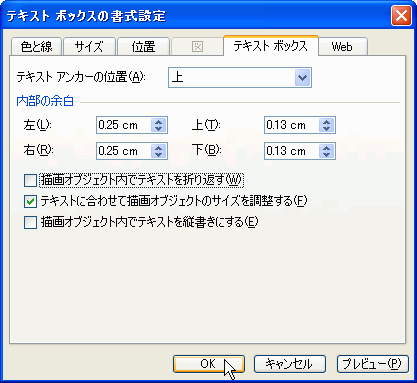Enable 描画オブジェクト内でテキストを縦書きにする checkbox
This screenshot has width=417, height=383.
click(30, 222)
